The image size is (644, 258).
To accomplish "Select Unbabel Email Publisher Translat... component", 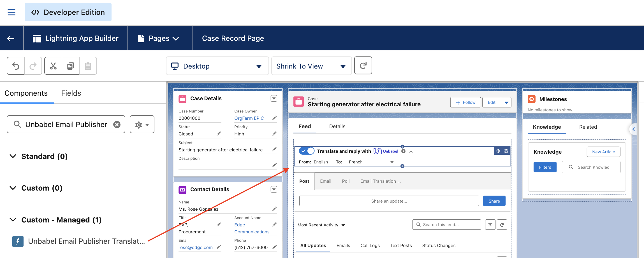I will tap(79, 241).
